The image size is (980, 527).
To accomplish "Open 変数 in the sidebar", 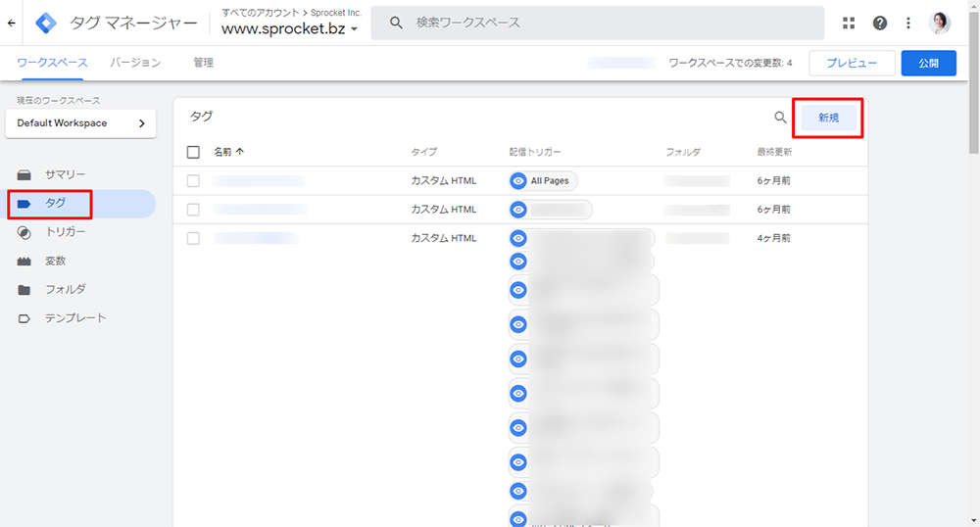I will click(55, 261).
